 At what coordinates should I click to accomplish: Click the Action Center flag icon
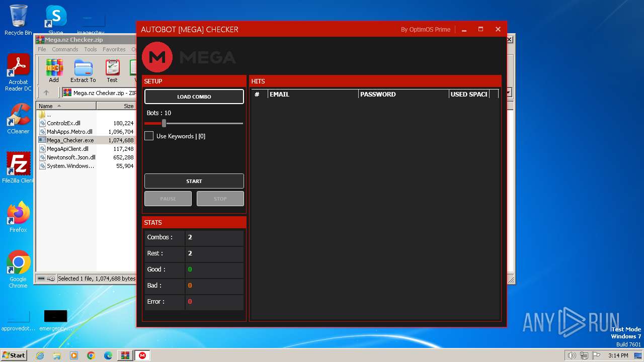coord(596,355)
